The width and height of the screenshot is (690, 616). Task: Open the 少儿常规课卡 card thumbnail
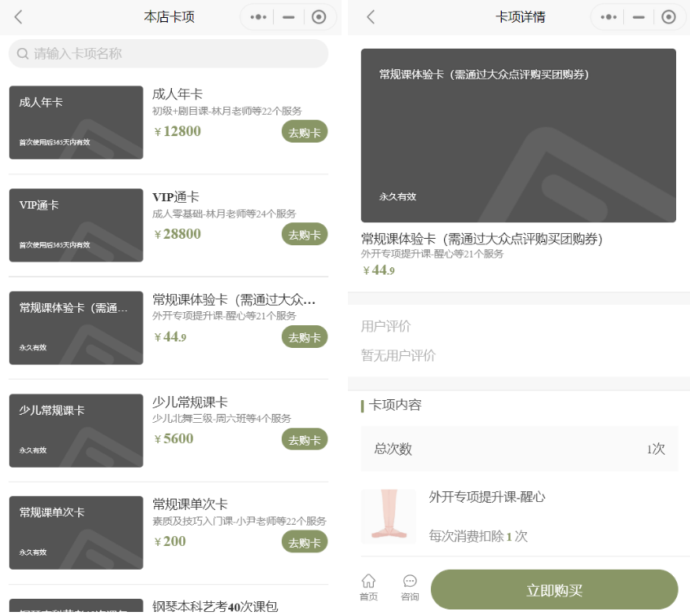[76, 430]
